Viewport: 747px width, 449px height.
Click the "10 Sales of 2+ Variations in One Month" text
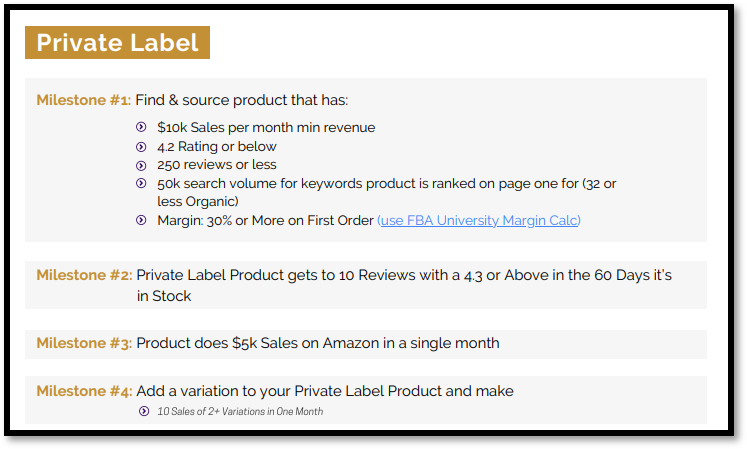pyautogui.click(x=240, y=411)
